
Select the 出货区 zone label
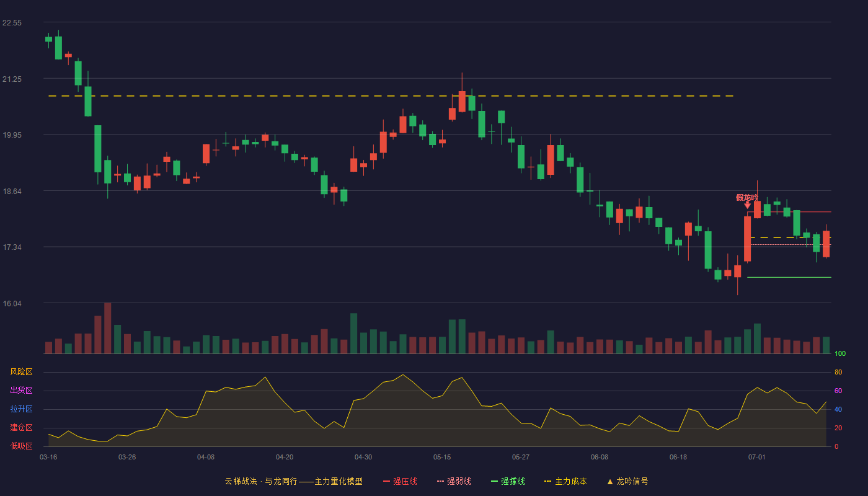coord(21,391)
